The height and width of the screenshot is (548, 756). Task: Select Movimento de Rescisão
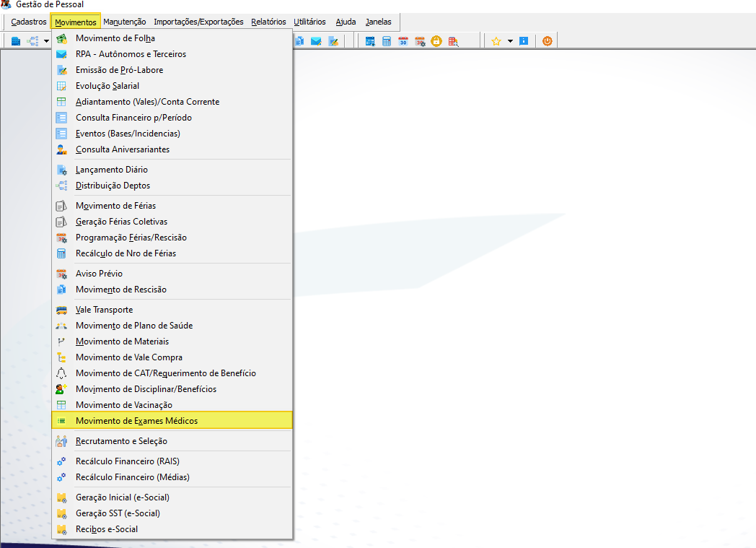[x=172, y=290]
